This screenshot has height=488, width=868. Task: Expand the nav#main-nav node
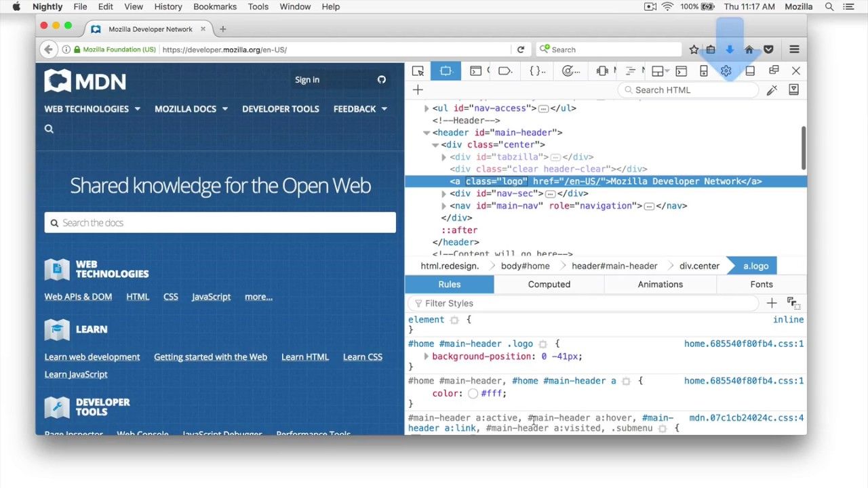(444, 206)
